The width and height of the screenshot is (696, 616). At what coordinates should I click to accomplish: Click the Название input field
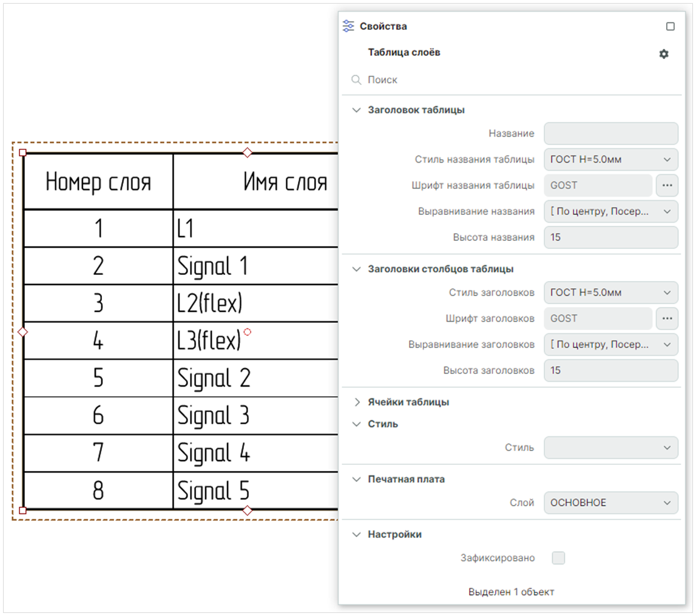pyautogui.click(x=610, y=134)
